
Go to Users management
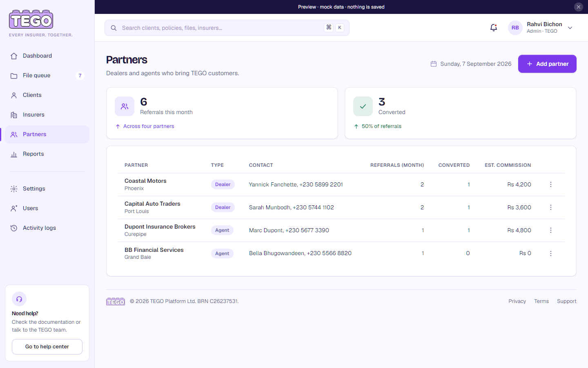tap(47, 209)
